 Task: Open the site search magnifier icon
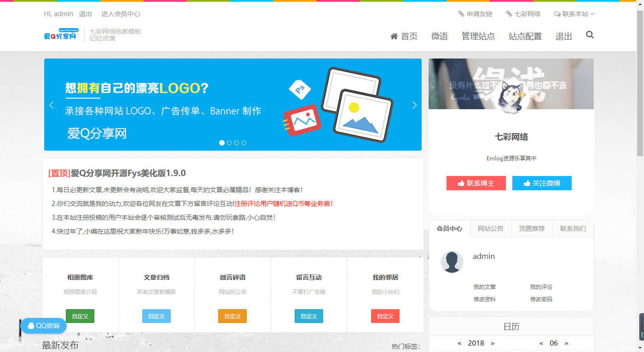[x=590, y=35]
